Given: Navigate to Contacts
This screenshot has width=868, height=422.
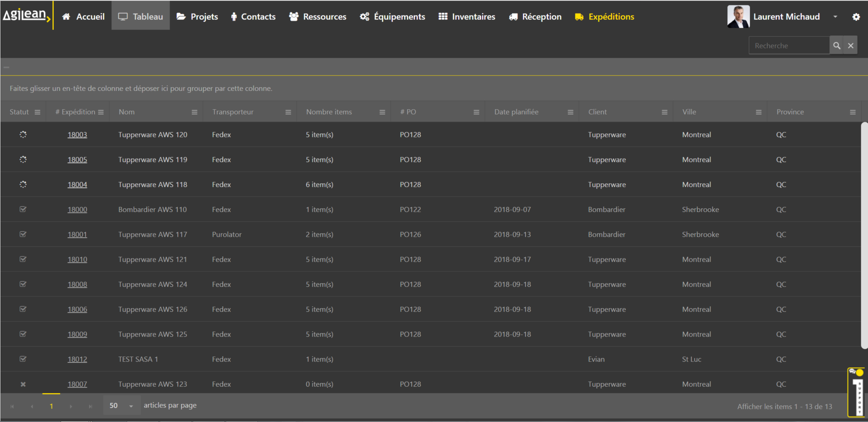Looking at the screenshot, I should point(253,17).
